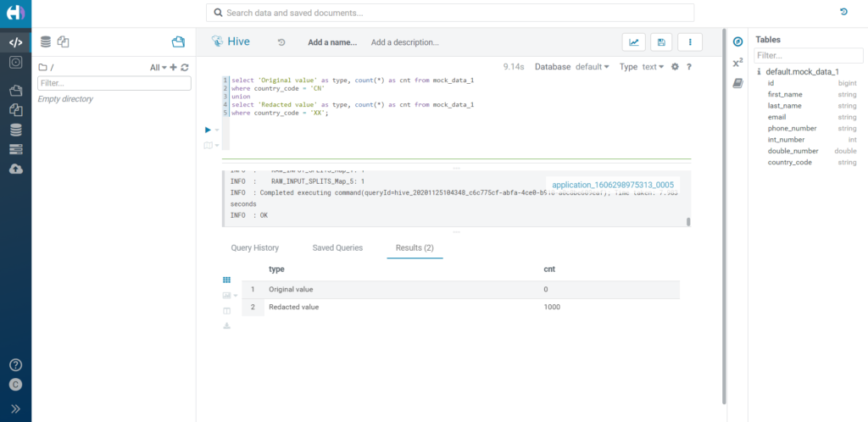
Task: Download results using the download icon
Action: point(226,325)
